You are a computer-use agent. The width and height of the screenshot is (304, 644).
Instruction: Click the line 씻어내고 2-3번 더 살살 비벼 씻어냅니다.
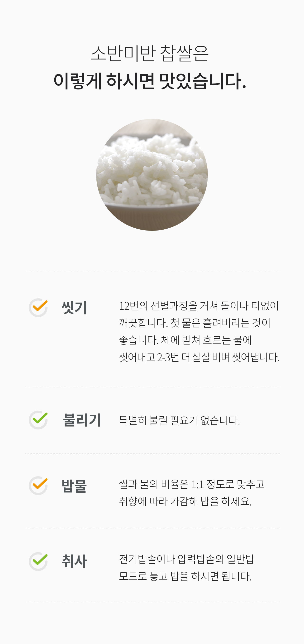[x=199, y=357]
